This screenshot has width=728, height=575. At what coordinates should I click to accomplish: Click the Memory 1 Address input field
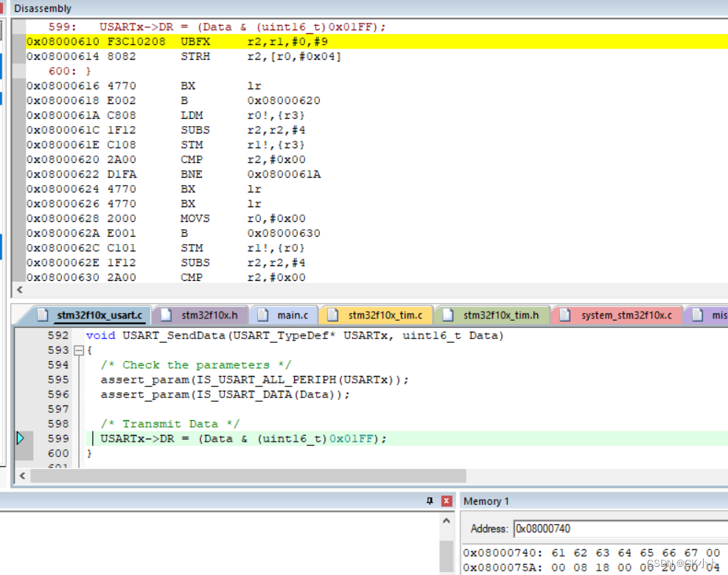coord(620,529)
